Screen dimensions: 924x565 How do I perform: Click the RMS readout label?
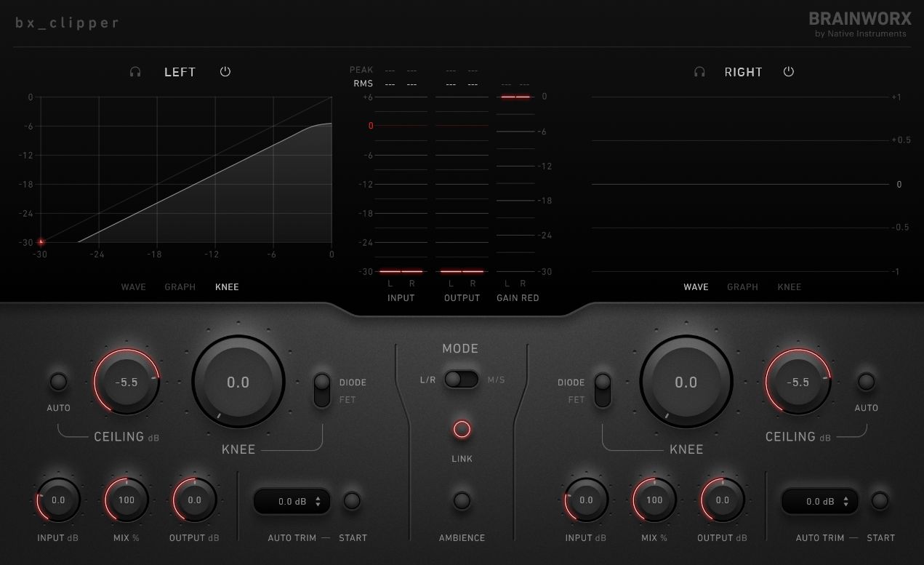(363, 84)
